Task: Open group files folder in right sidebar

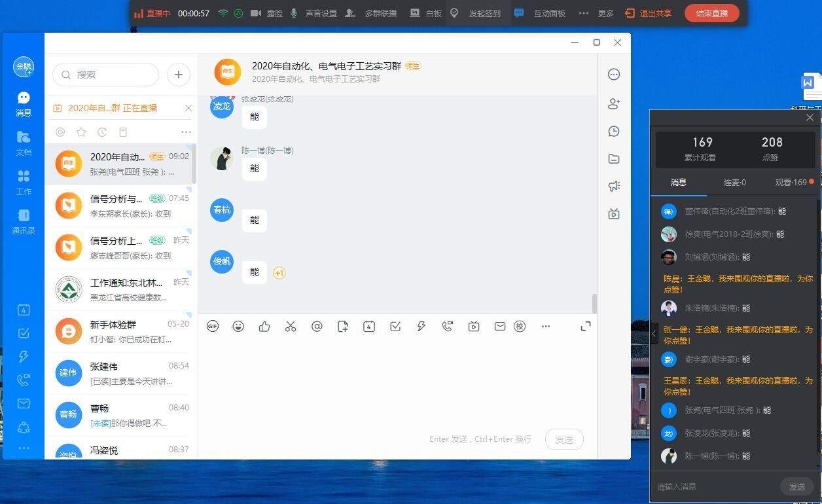Action: click(614, 158)
